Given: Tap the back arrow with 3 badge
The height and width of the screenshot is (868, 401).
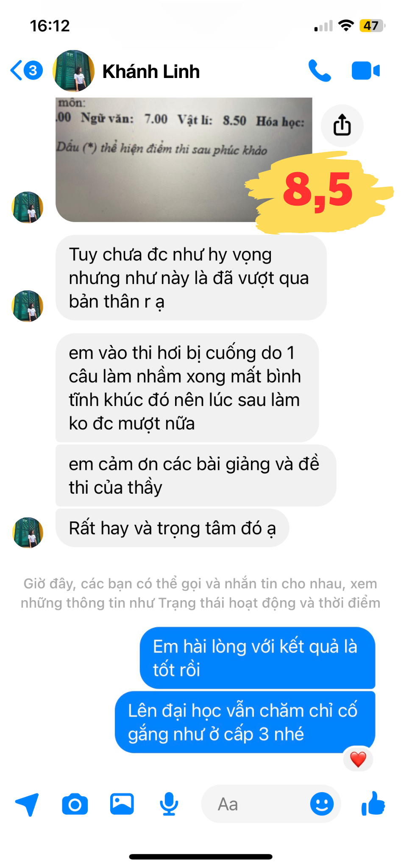Looking at the screenshot, I should 26,71.
